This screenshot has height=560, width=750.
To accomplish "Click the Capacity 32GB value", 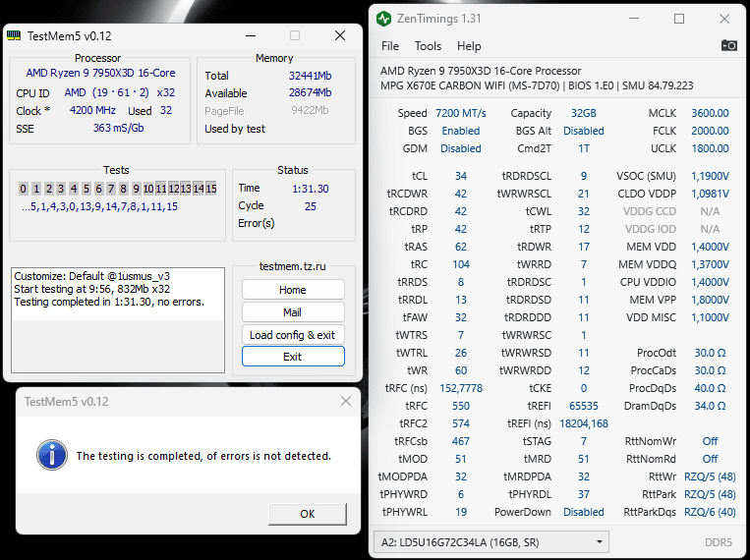I will point(584,113).
